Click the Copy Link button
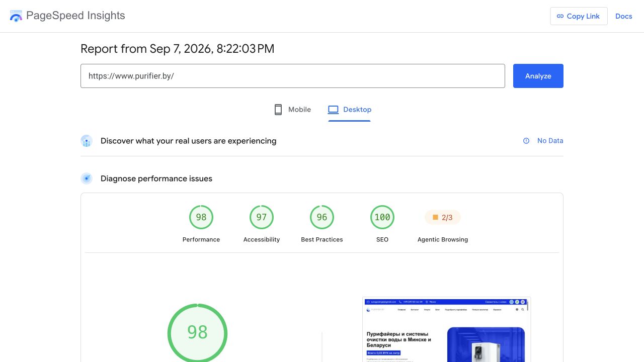Viewport: 644px width, 362px height. [x=579, y=16]
